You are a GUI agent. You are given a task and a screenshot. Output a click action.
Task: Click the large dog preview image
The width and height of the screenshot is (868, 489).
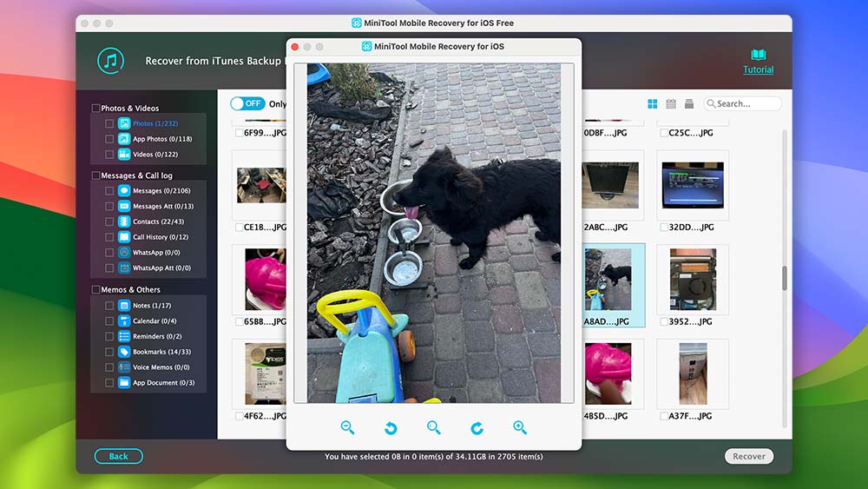click(434, 233)
